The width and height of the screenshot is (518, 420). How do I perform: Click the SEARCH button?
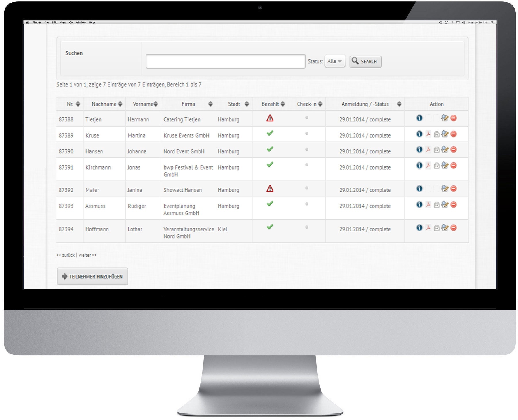[x=365, y=62]
